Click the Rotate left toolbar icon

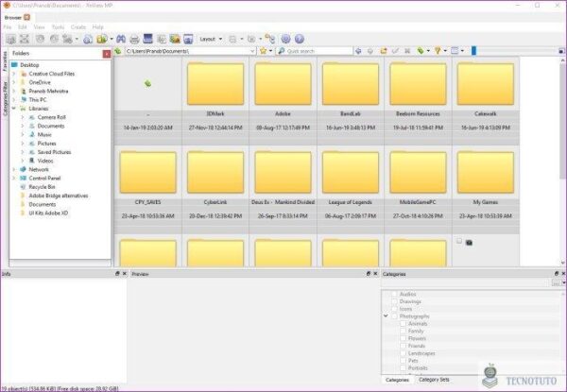[x=40, y=39]
